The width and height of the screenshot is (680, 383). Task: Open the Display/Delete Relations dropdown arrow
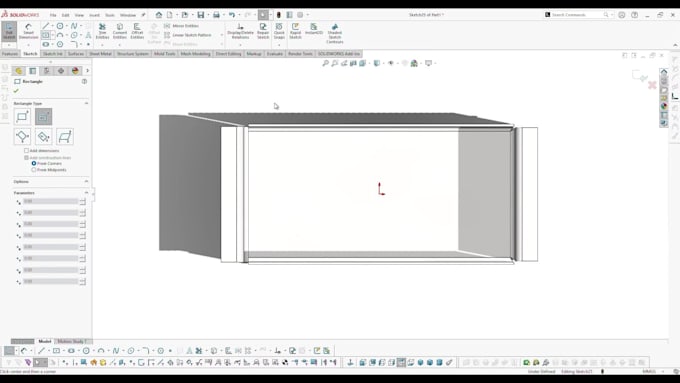click(240, 45)
